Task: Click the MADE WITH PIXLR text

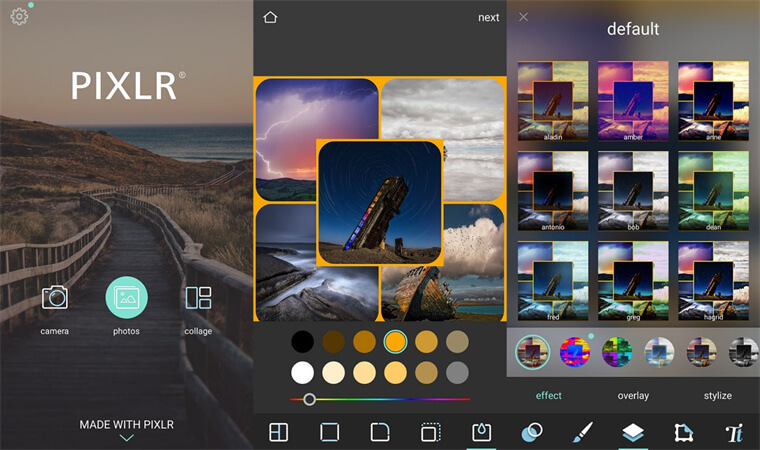Action: [127, 424]
